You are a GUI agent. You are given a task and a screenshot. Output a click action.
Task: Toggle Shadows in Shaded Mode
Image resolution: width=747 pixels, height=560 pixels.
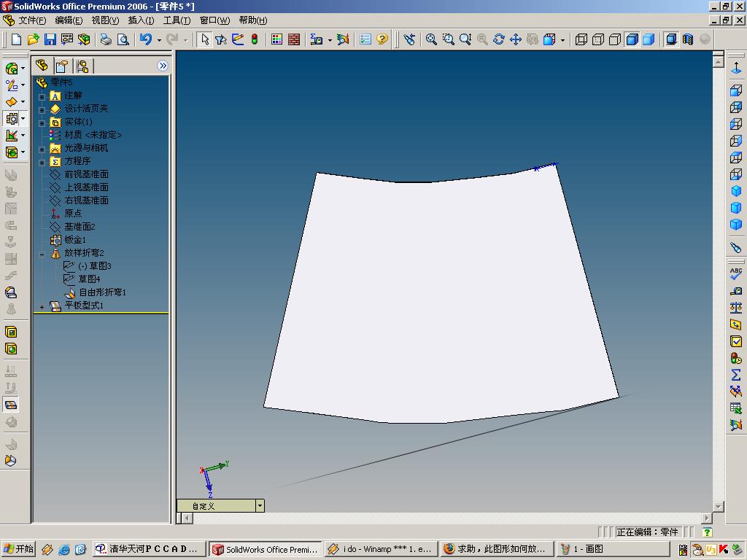[x=671, y=39]
